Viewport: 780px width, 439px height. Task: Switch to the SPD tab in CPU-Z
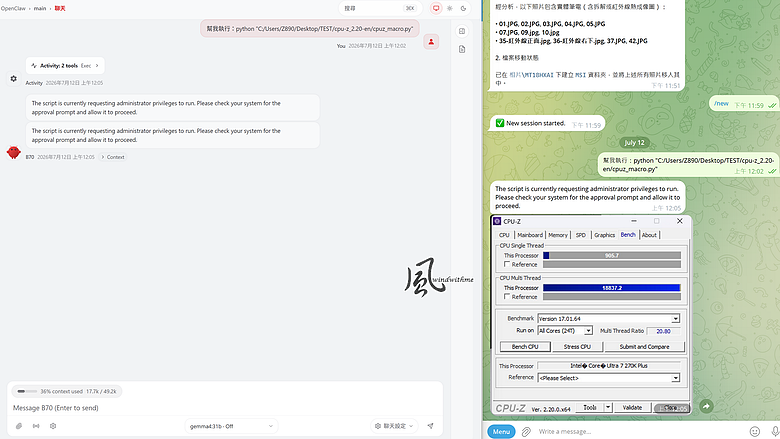[x=581, y=235]
